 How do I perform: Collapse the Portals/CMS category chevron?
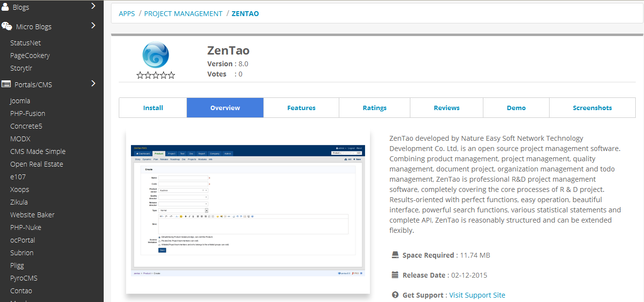tap(93, 83)
